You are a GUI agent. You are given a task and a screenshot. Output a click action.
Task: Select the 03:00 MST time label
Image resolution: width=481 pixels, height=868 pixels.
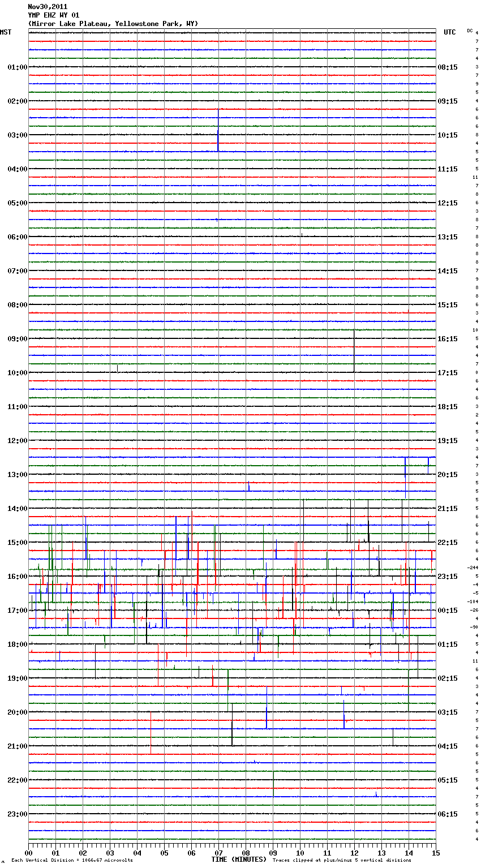(17, 135)
